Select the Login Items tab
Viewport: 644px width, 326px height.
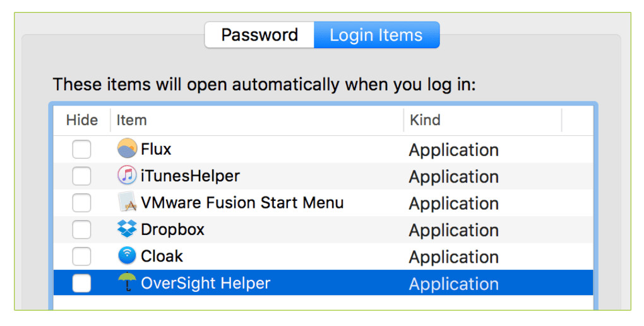(x=376, y=35)
